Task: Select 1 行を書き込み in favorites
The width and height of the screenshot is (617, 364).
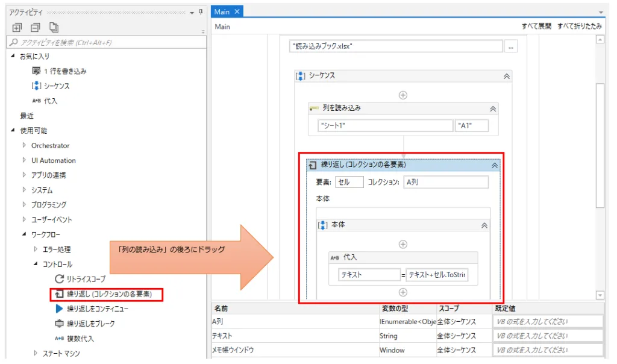Action: pos(64,71)
